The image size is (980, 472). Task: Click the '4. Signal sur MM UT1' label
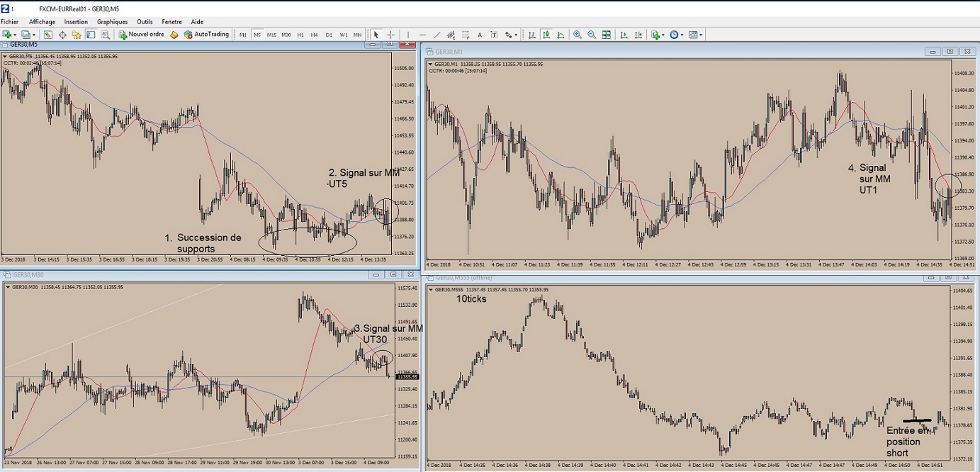point(869,179)
